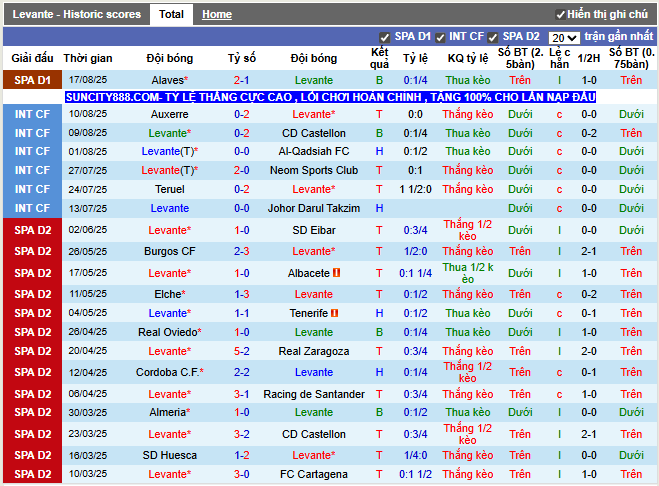Viewport: 659px width, 486px height.
Task: Click the Thời gian column header
Action: coord(88,58)
